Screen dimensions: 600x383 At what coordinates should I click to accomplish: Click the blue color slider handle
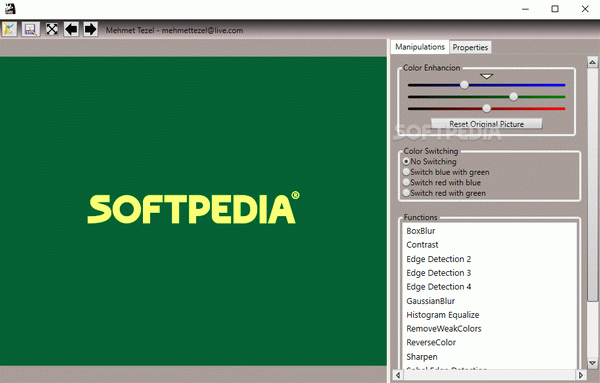coord(464,85)
